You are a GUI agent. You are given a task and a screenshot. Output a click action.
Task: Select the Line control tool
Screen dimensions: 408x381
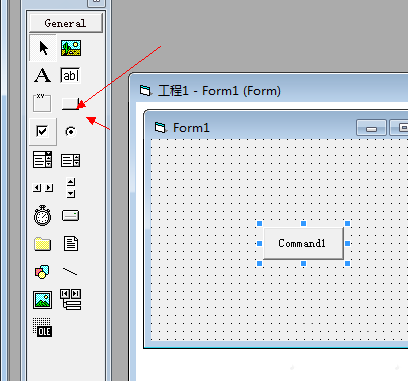pos(70,272)
